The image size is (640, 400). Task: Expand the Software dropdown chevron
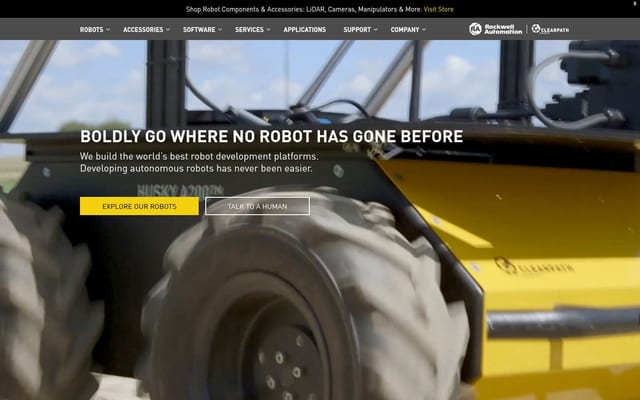tap(220, 29)
